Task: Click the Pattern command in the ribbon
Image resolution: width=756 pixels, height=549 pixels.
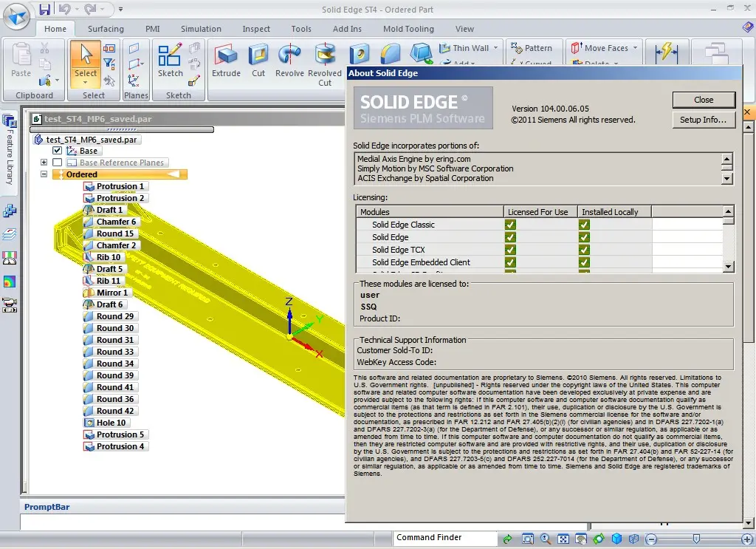Action: click(x=532, y=48)
